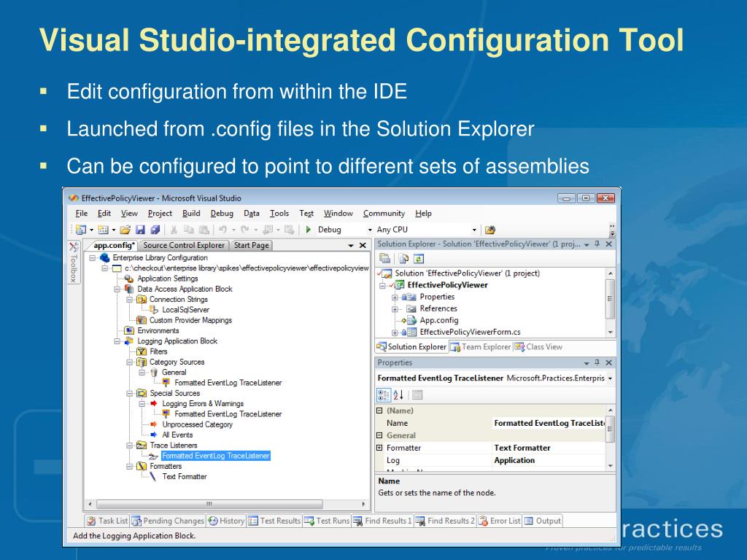Click the Solution Explorer Properties icon
The image size is (747, 560).
coord(384,259)
